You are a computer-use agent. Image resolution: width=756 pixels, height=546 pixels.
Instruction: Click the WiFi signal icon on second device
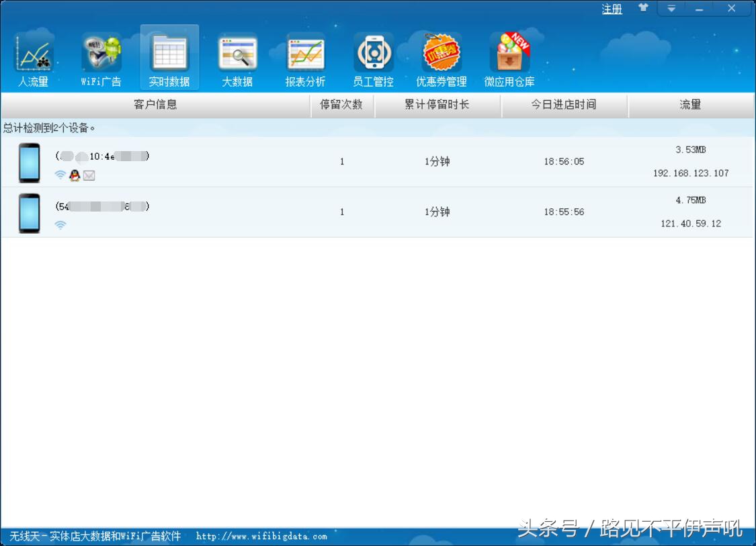[x=60, y=225]
